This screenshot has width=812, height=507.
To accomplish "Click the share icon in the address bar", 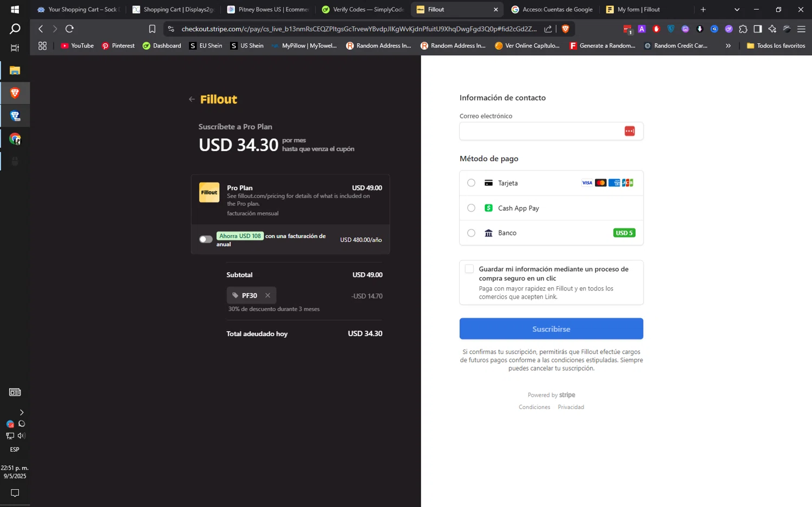I will tap(548, 29).
